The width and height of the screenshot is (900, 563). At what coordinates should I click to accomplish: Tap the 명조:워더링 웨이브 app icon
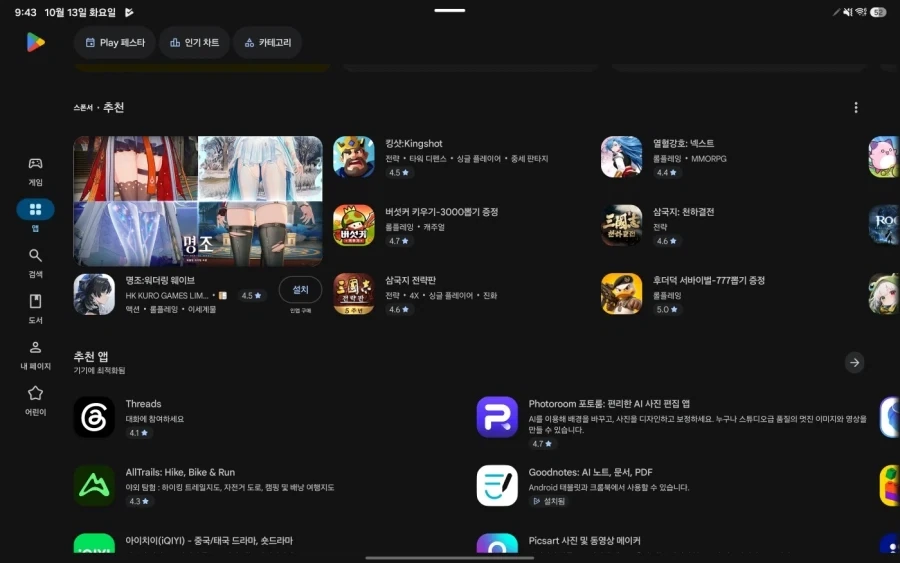coord(94,294)
